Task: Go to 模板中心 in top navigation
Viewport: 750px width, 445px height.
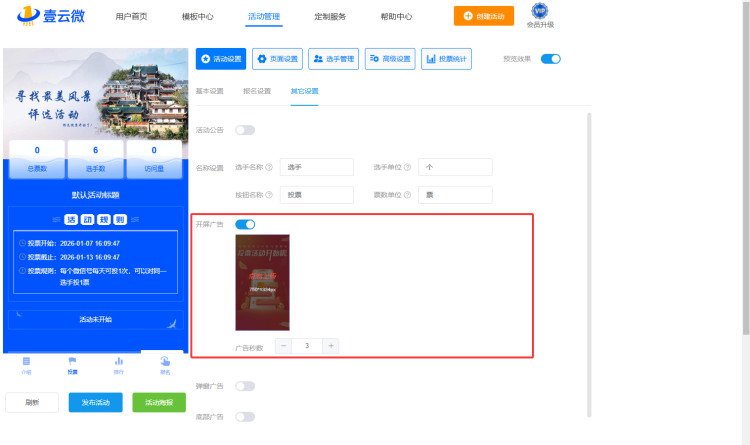Action: coord(196,17)
